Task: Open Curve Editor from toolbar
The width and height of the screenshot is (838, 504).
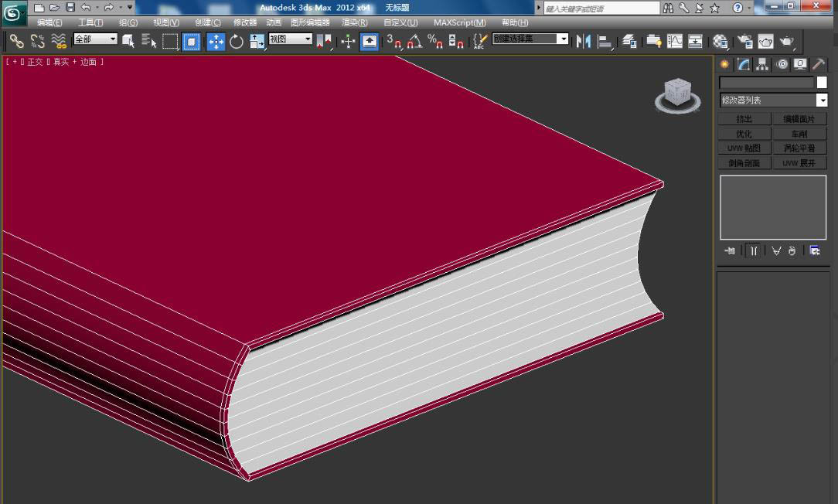Action: pyautogui.click(x=675, y=41)
